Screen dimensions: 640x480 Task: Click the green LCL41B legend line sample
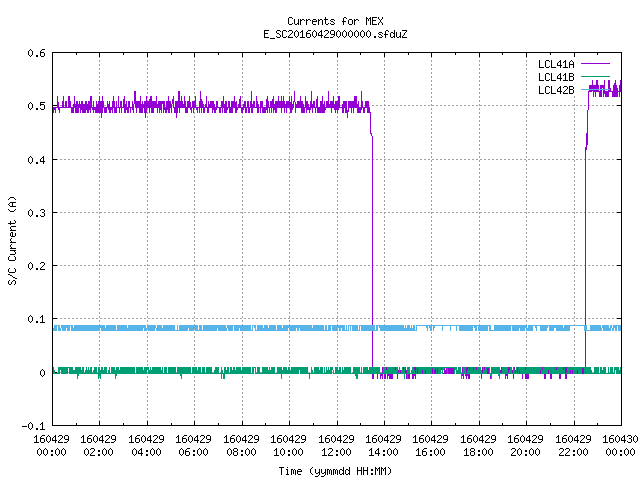[595, 77]
